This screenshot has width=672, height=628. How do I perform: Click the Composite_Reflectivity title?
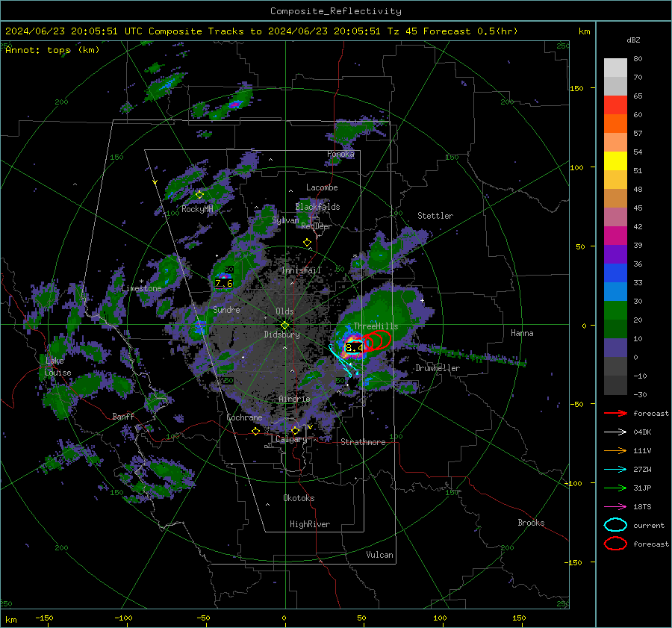pos(336,11)
